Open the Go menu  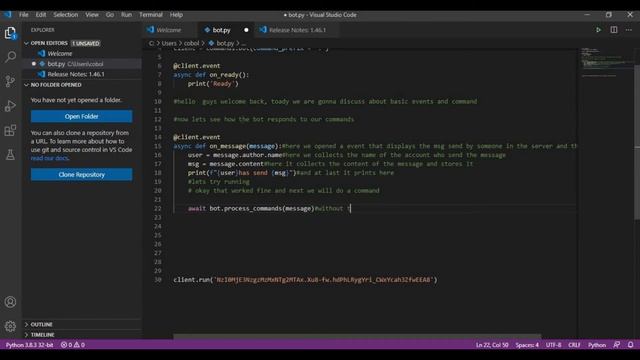tap(110, 15)
